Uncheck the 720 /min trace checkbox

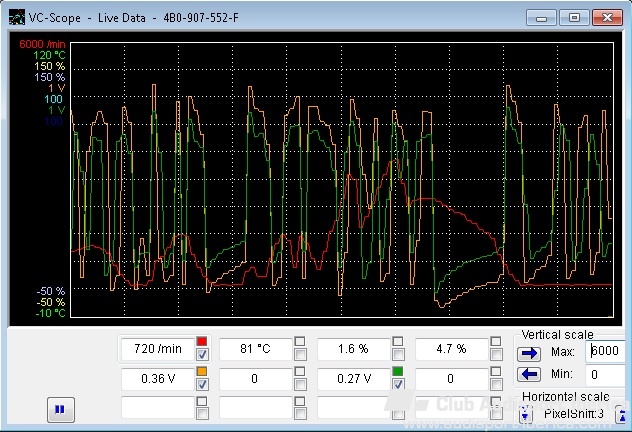[202, 355]
